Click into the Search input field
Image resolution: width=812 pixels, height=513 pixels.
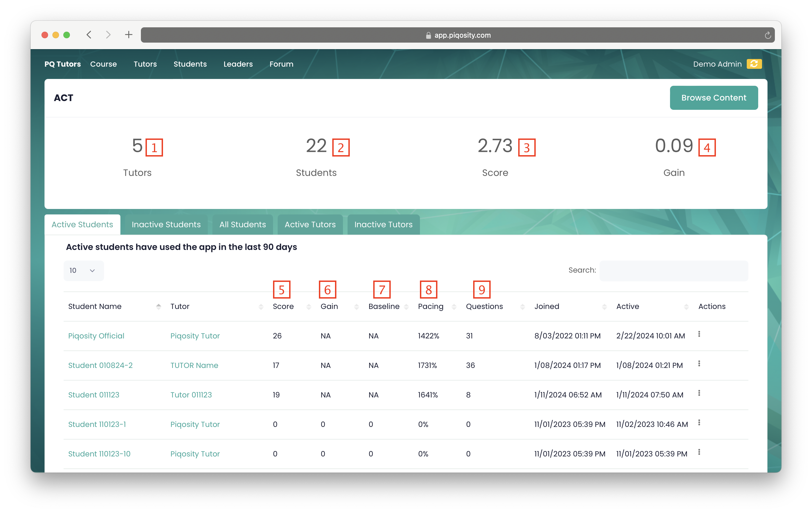[x=673, y=270]
